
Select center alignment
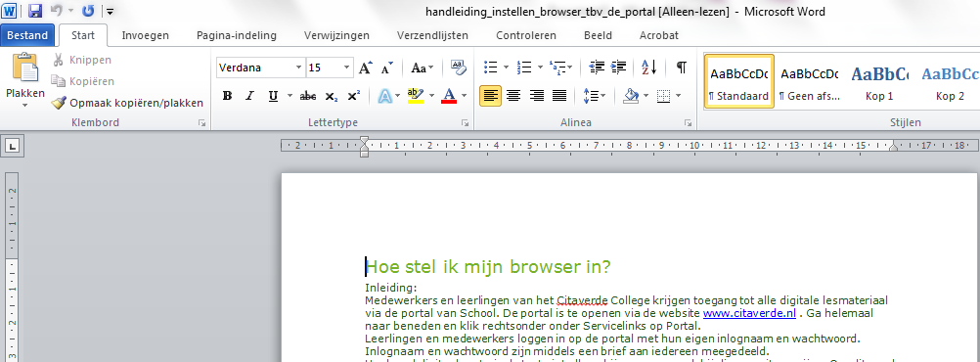pos(513,96)
